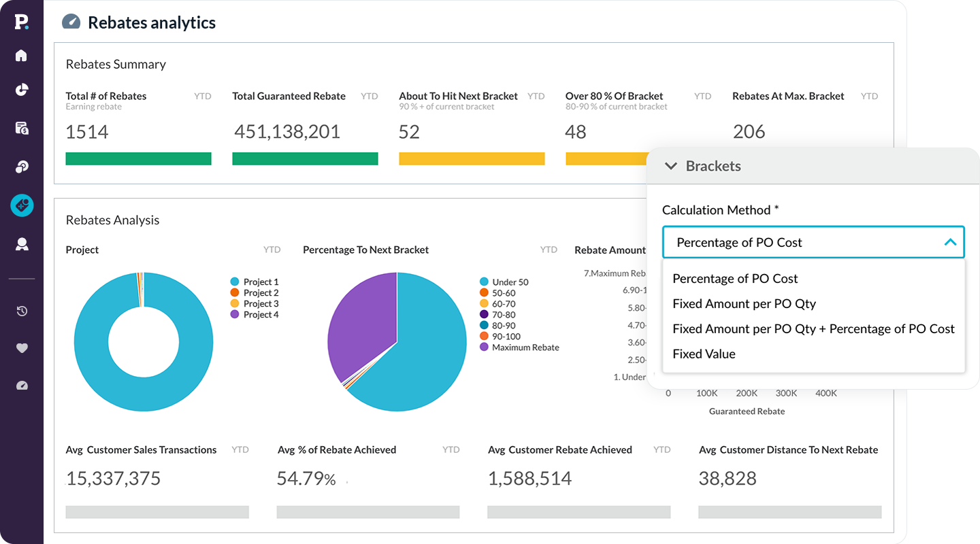Click the P. logo at top left
The image size is (980, 544).
click(x=22, y=22)
